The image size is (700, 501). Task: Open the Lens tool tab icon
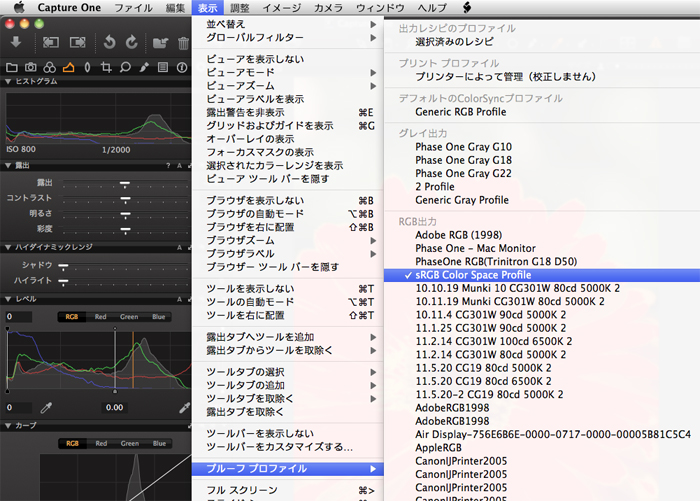pyautogui.click(x=88, y=67)
